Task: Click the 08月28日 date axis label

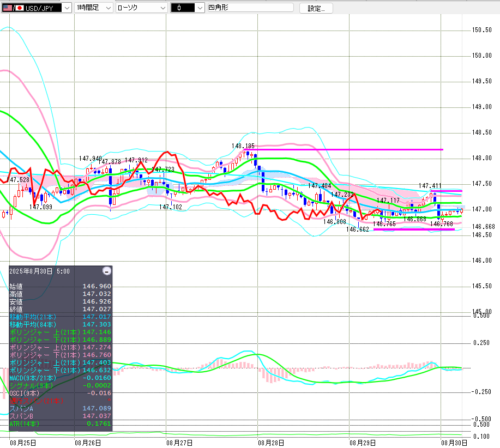Action: click(271, 443)
